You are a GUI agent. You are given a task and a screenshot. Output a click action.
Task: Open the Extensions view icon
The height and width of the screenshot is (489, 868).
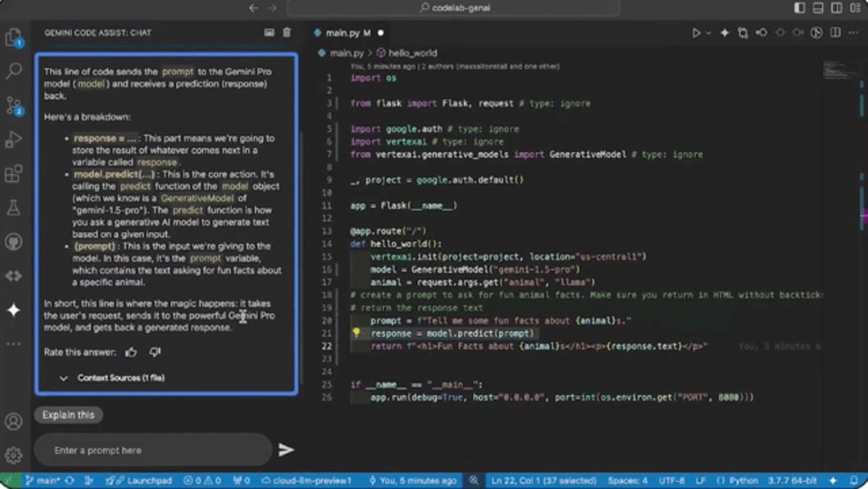coord(13,174)
